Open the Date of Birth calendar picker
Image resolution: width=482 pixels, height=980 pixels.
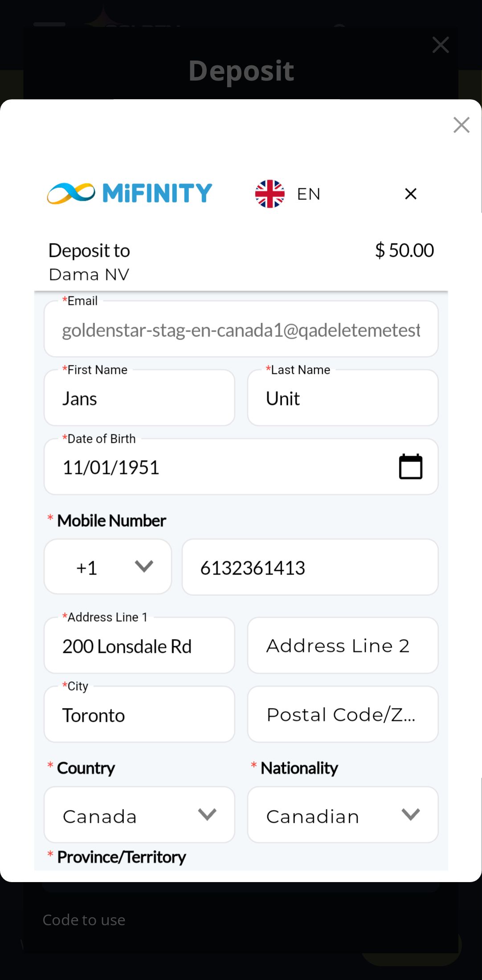(x=410, y=467)
